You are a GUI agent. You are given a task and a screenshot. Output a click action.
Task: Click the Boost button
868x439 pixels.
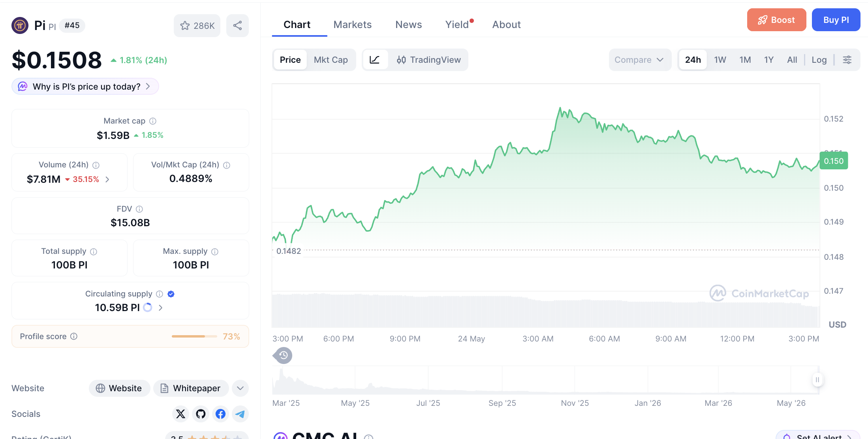776,20
